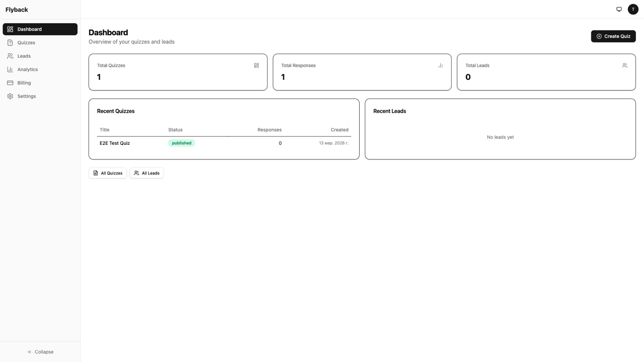Open the user menu via the T avatar
The width and height of the screenshot is (644, 362).
pos(633,9)
